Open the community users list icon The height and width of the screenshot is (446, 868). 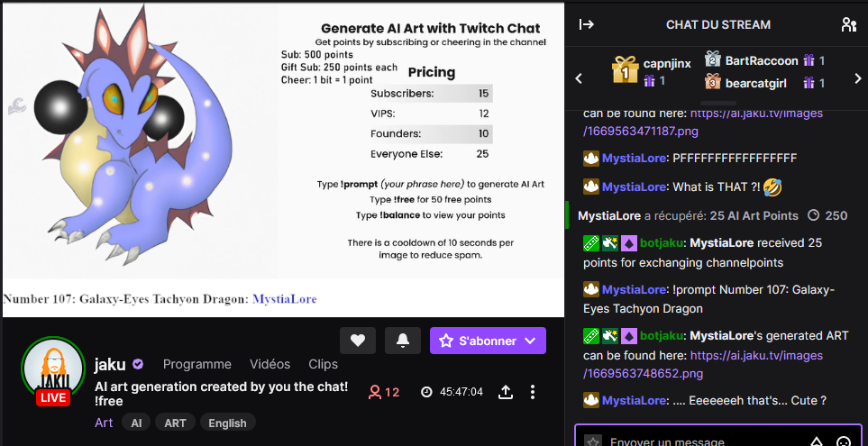click(x=849, y=24)
